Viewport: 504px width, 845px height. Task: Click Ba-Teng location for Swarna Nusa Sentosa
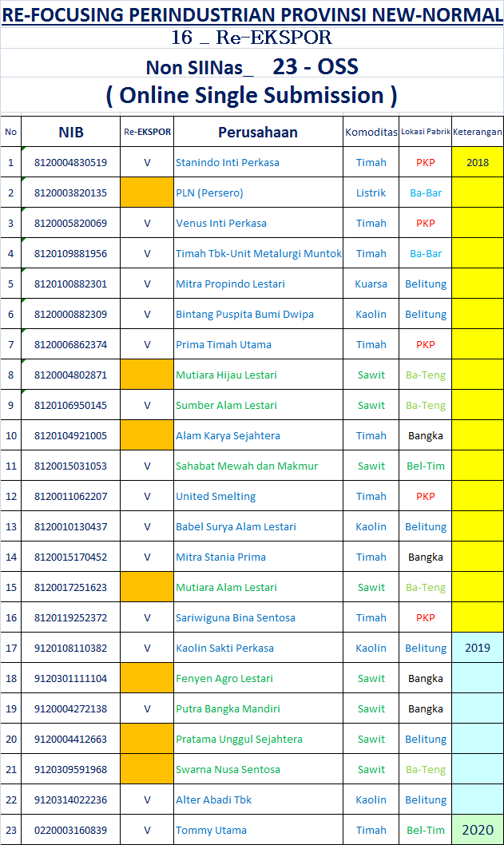425,770
